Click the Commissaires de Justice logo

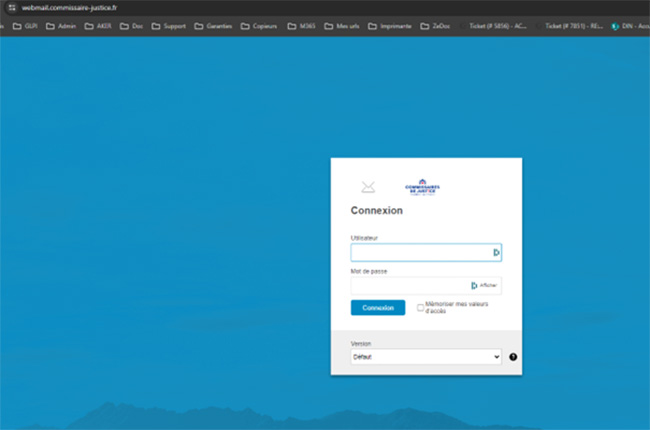tap(422, 187)
